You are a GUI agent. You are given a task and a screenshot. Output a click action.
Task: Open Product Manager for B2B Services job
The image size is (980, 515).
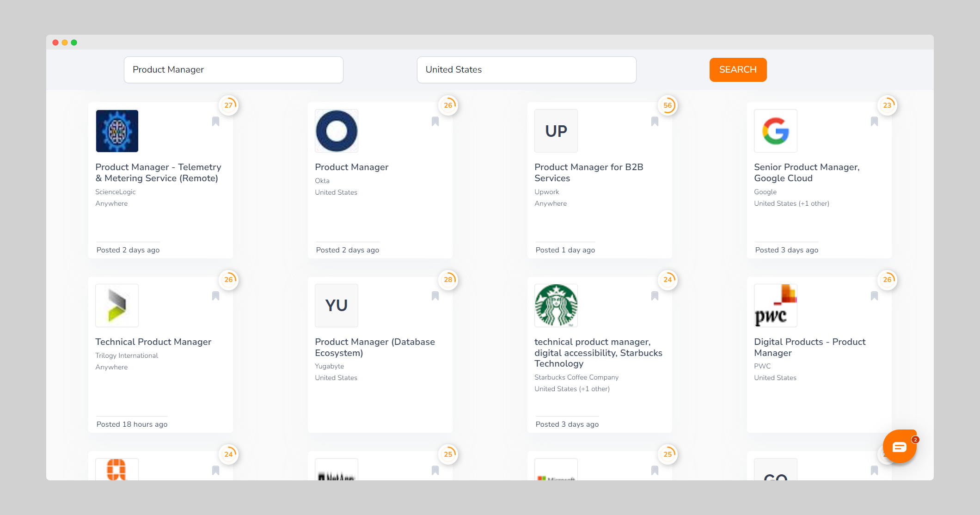coord(589,172)
